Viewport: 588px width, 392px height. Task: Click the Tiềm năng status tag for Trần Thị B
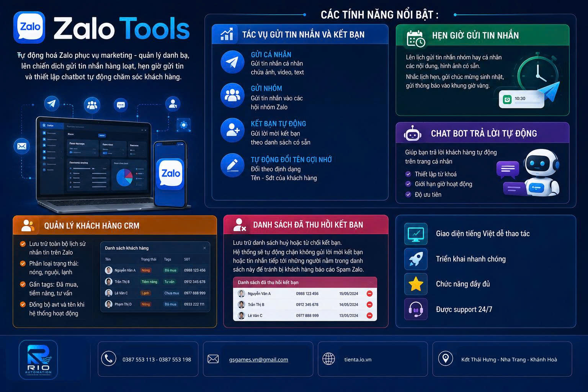(149, 282)
